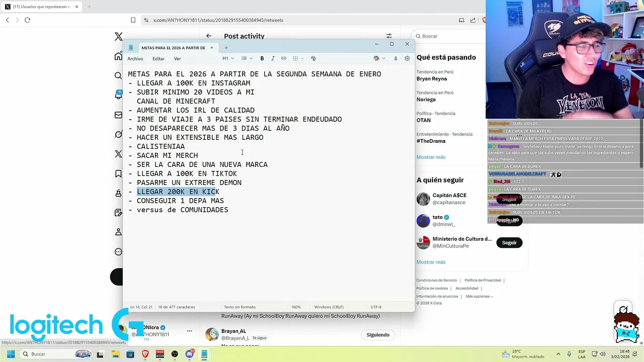Open the X messages envelope icon
The height and width of the screenshot is (362, 644).
click(118, 115)
